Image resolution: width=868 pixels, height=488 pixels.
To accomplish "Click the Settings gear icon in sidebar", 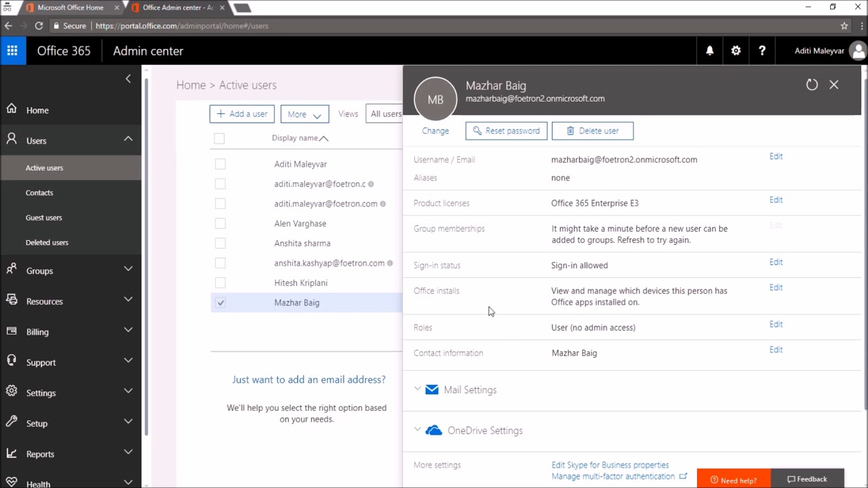I will click(12, 391).
